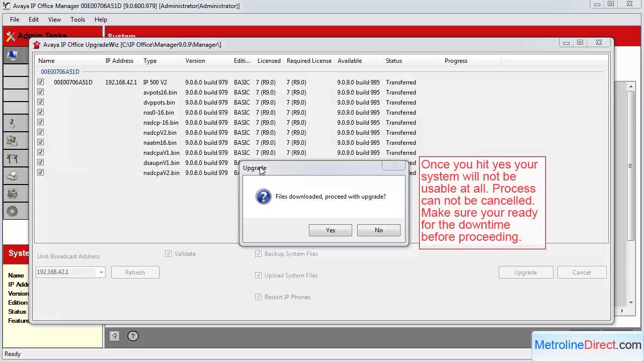Toggle Restart IP Phones checkbox
Image resolution: width=644 pixels, height=362 pixels.
click(x=258, y=297)
